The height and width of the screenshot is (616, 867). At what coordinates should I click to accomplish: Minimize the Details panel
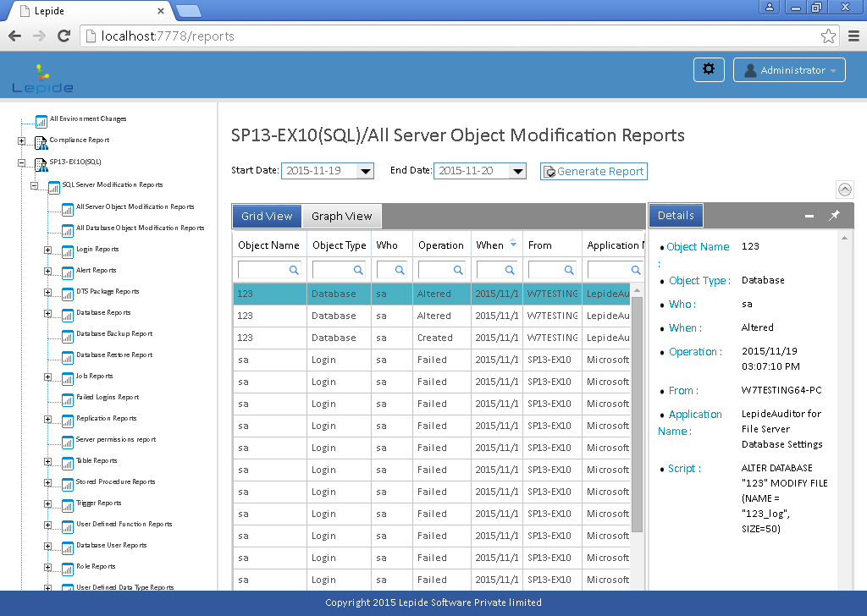809,216
